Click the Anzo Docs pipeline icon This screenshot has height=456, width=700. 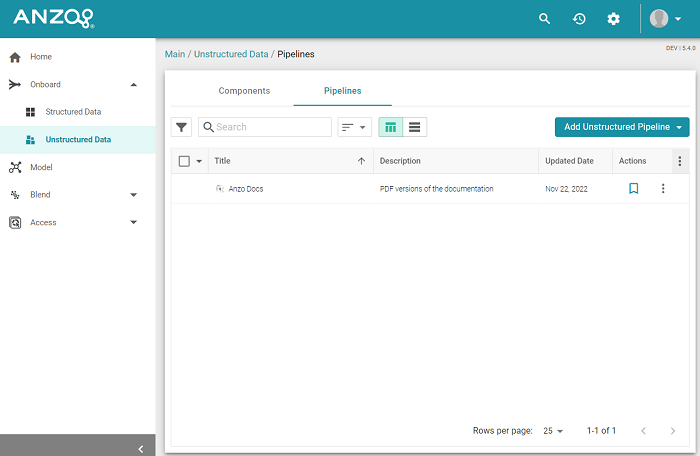pos(220,188)
